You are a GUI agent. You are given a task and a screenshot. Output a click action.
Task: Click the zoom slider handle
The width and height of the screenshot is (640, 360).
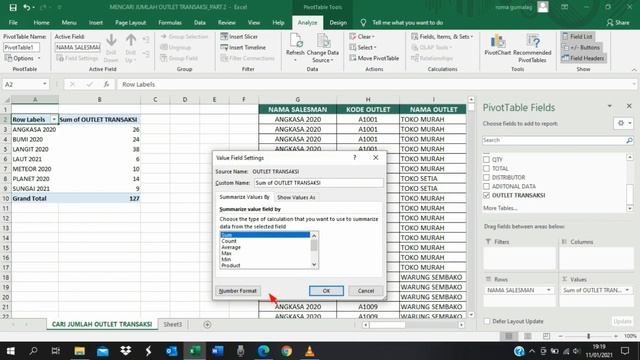click(x=588, y=336)
